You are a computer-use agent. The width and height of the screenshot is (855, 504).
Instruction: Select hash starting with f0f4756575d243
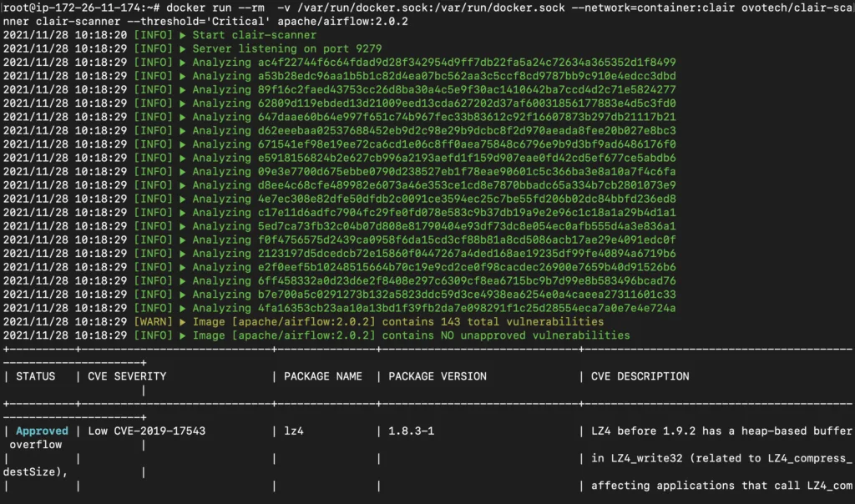pyautogui.click(x=467, y=239)
